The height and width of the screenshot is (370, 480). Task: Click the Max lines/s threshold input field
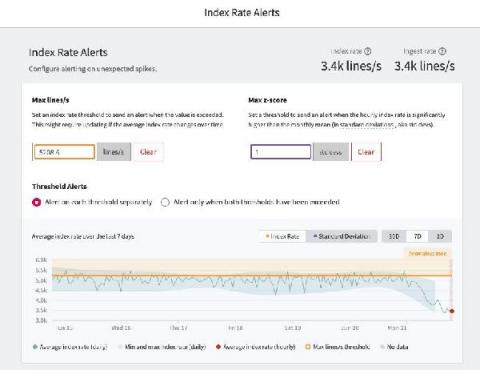(x=64, y=152)
